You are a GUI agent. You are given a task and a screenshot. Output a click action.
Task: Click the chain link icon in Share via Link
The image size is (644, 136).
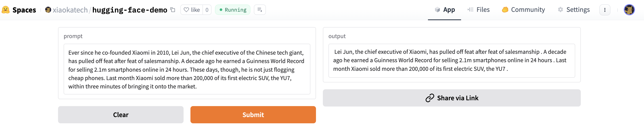coord(430,98)
